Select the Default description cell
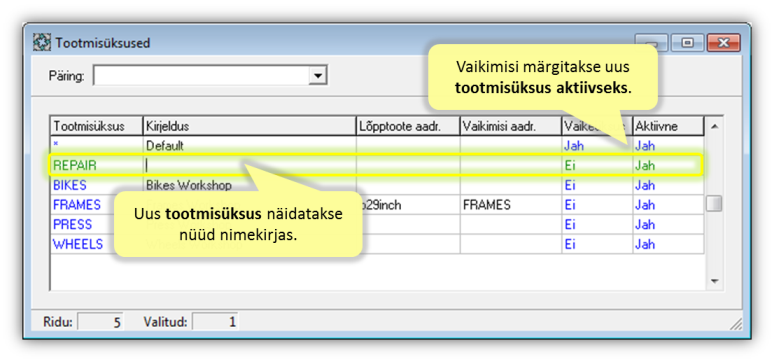This screenshot has height=362, width=774. click(250, 146)
